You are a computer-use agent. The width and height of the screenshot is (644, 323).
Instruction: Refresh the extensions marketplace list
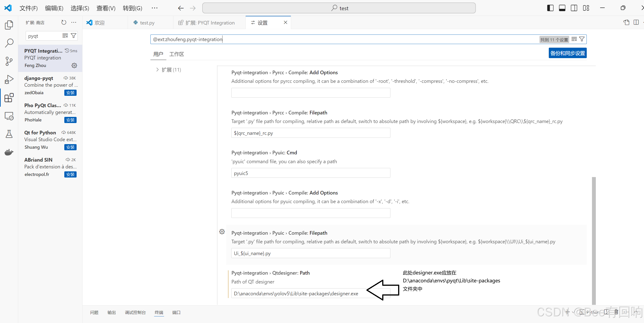64,22
